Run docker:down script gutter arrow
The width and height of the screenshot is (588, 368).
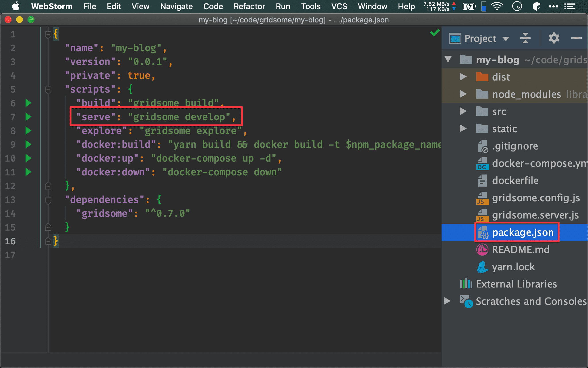pyautogui.click(x=28, y=172)
